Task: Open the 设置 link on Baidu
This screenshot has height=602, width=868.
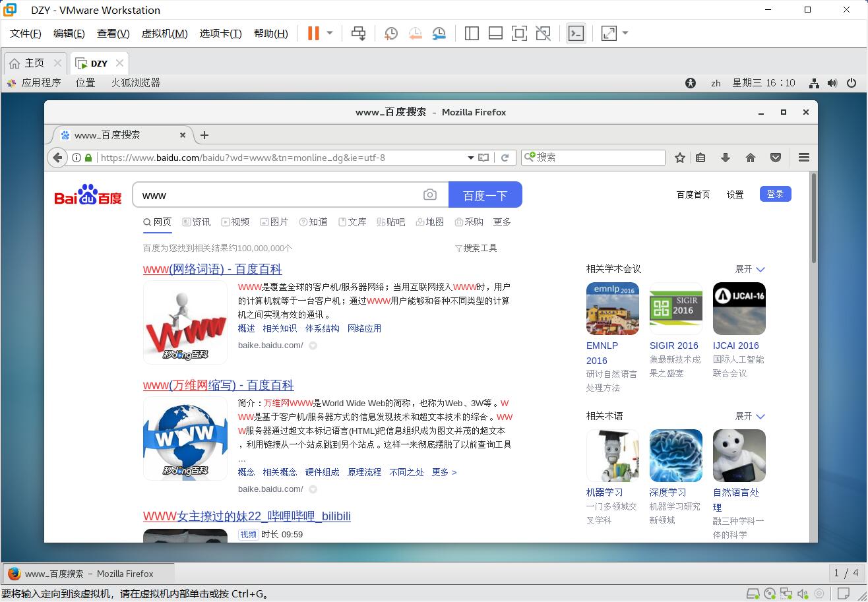Action: click(x=735, y=195)
